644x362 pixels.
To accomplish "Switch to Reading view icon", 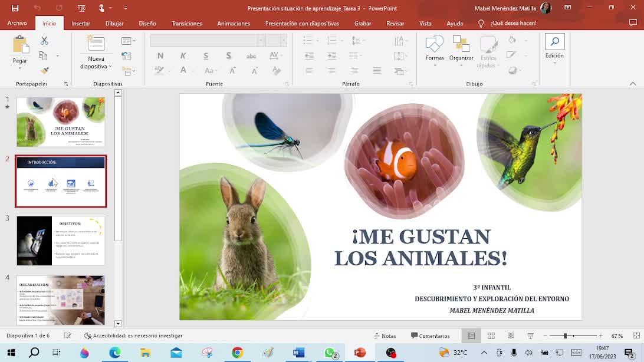I will pos(511,336).
